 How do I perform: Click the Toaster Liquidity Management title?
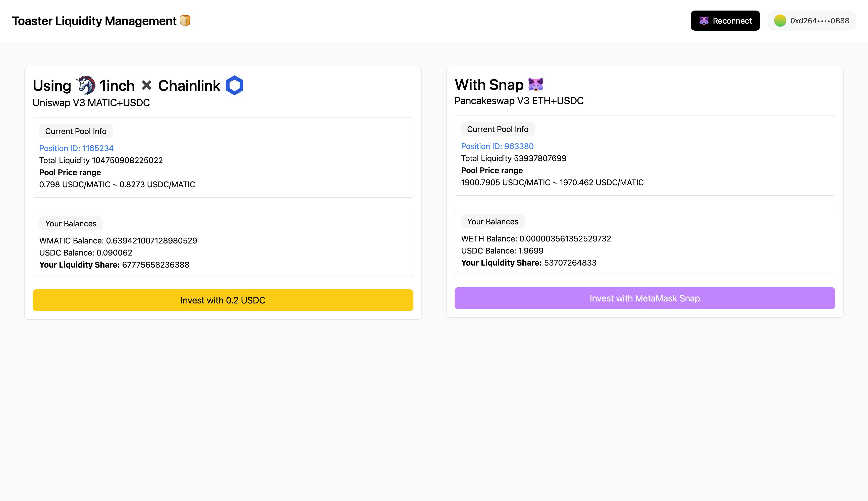[94, 21]
